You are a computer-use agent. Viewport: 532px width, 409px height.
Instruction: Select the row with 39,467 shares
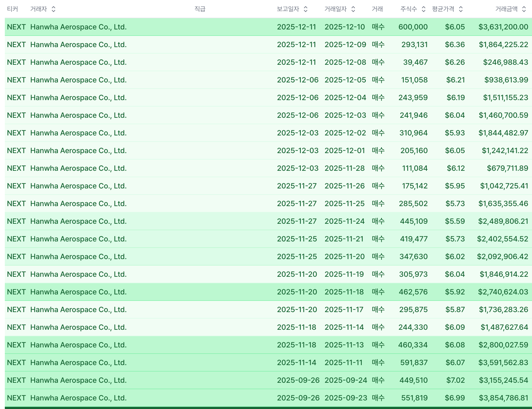coord(415,62)
